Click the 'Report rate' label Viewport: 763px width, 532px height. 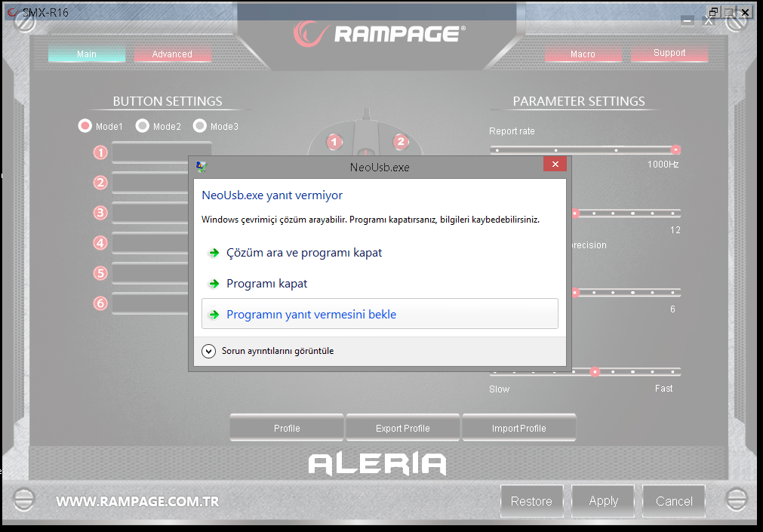pos(512,131)
